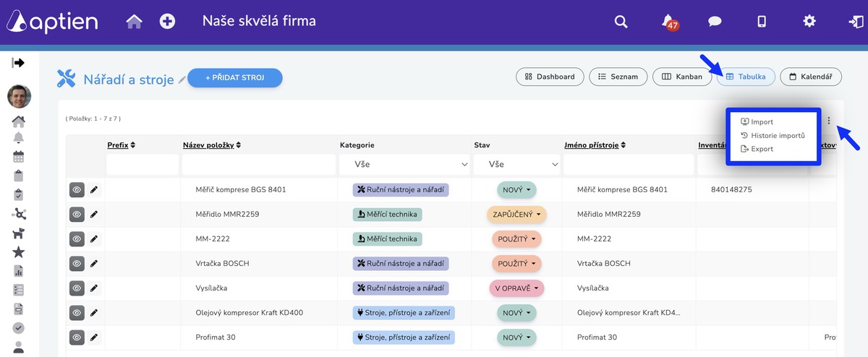868x357 pixels.
Task: Open the search magnifier in top bar
Action: point(621,22)
